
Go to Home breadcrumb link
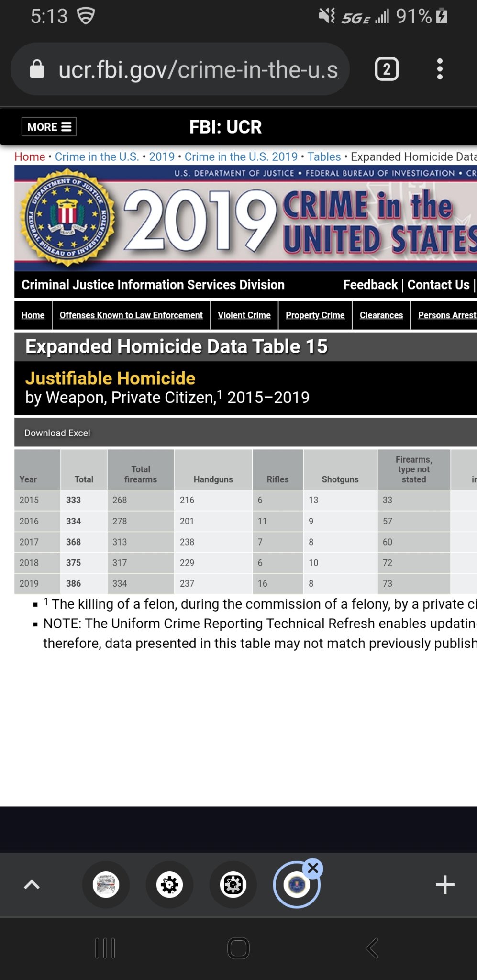click(30, 157)
